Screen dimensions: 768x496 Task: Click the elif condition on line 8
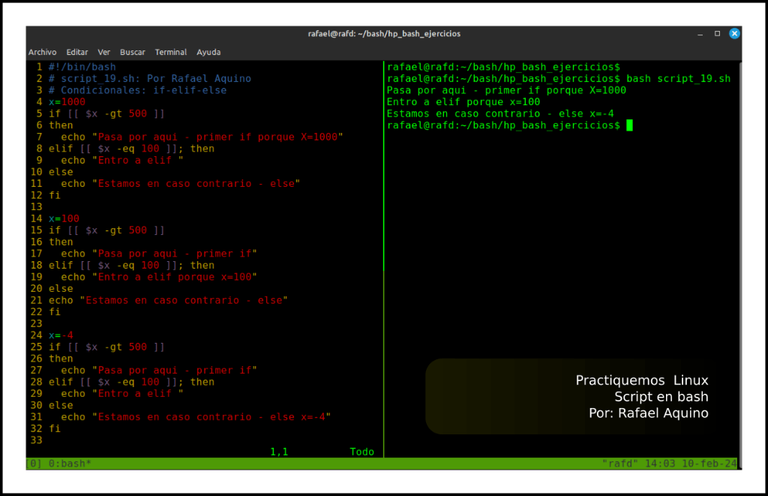tap(131, 148)
